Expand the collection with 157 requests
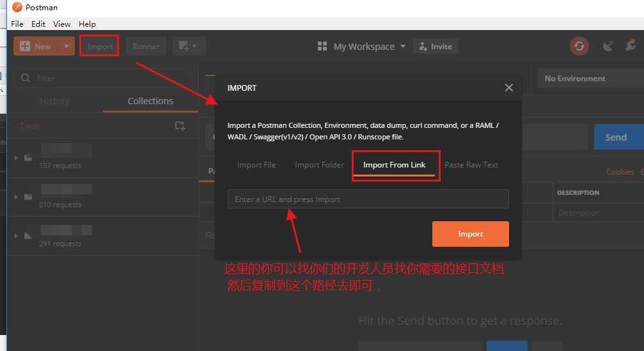Viewport: 644px width, 351px height. click(16, 158)
